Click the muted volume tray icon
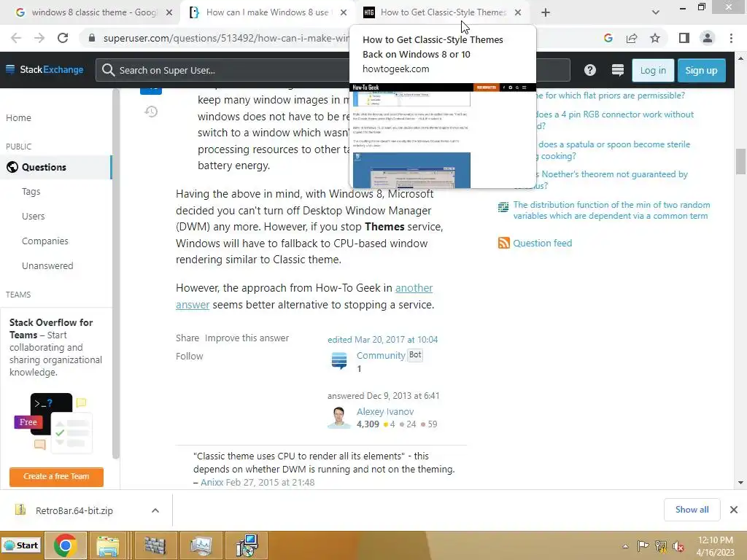 click(678, 545)
